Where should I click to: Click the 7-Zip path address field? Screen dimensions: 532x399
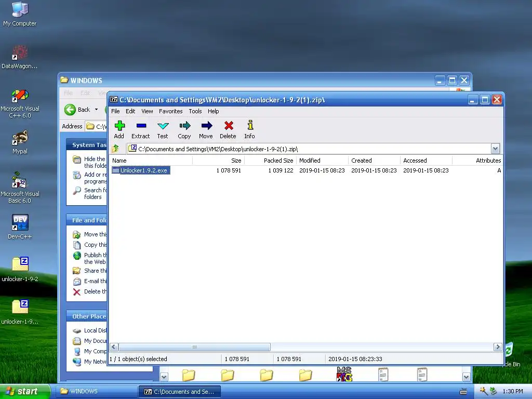pyautogui.click(x=309, y=149)
